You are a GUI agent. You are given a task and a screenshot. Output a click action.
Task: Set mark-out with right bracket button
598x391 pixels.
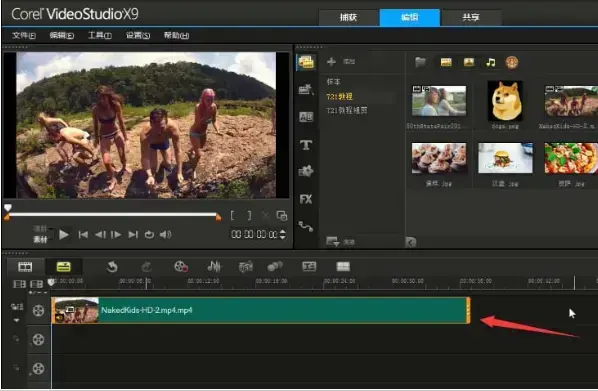pos(249,216)
